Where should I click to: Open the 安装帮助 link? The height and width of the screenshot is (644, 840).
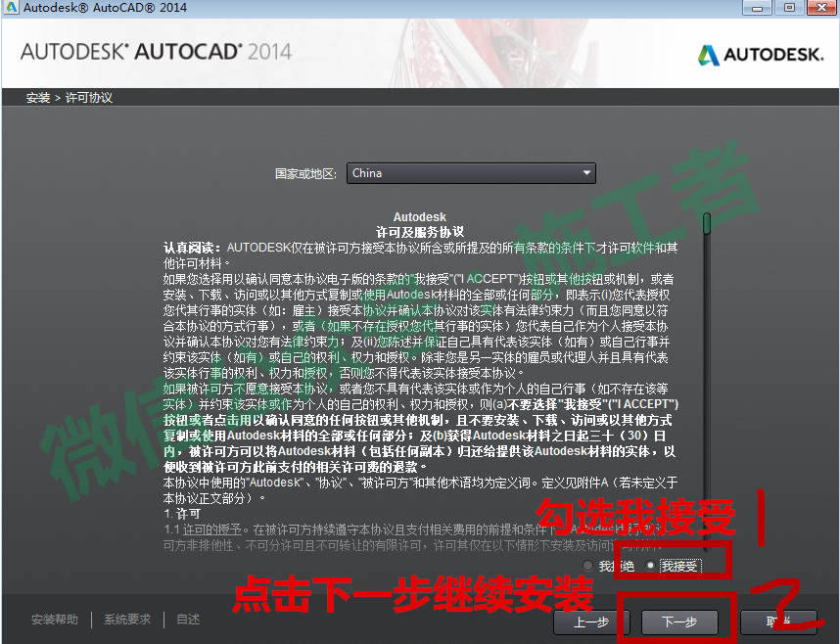pyautogui.click(x=55, y=620)
